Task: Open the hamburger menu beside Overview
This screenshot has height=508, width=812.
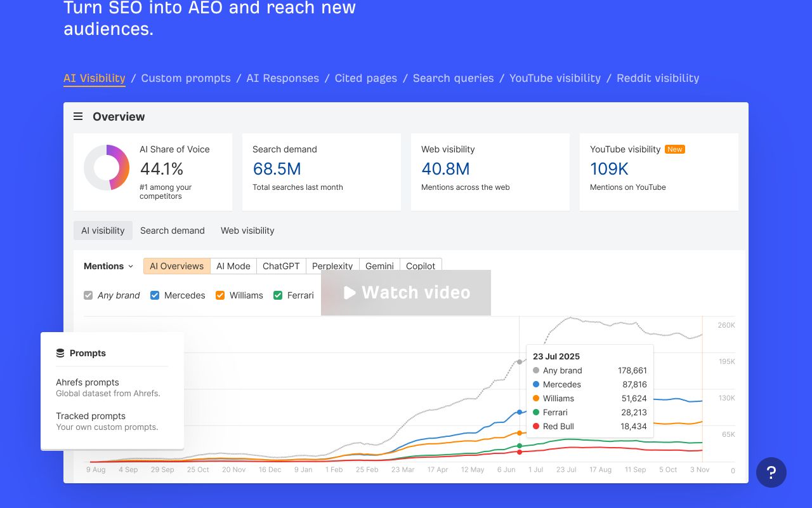Action: 78,116
